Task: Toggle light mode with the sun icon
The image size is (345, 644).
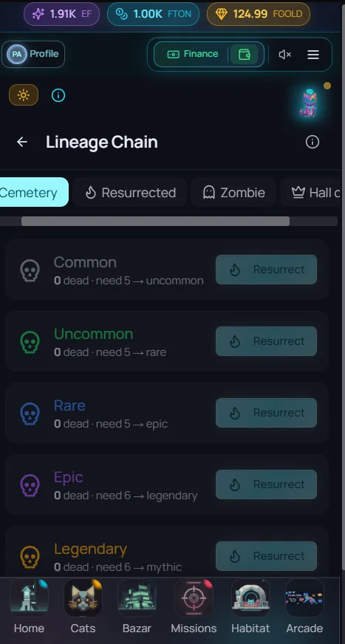Action: [x=24, y=95]
